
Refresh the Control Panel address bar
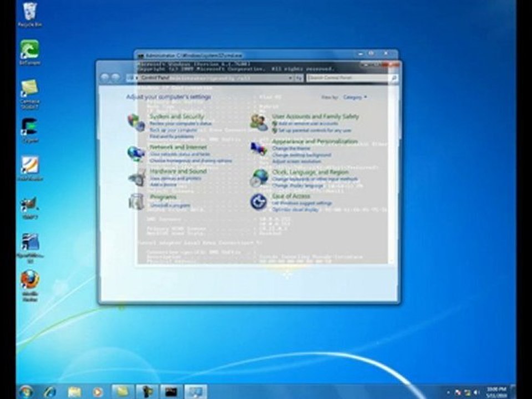point(299,78)
